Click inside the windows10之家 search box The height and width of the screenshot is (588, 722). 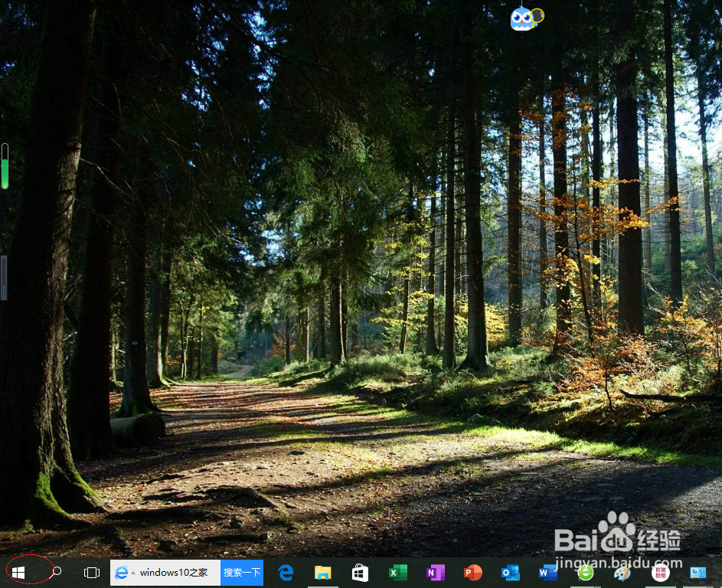coord(176,572)
